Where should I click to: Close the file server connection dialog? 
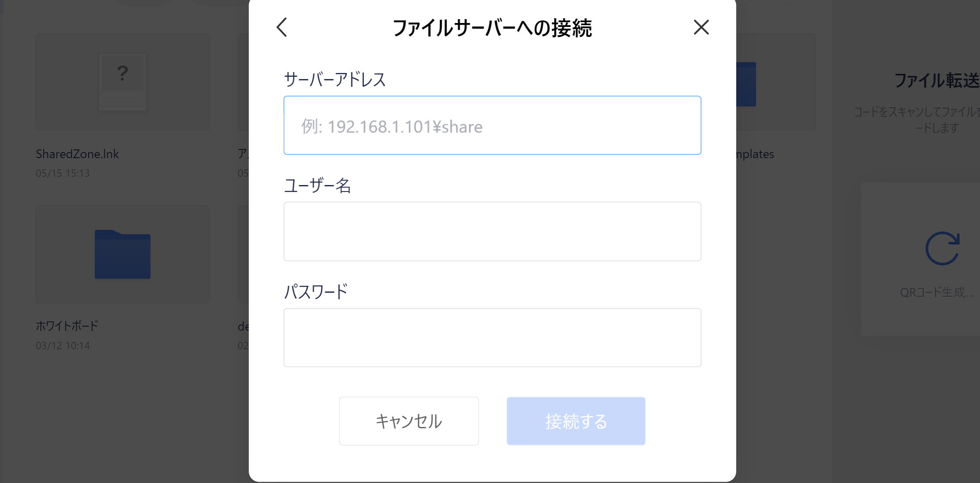click(x=701, y=27)
